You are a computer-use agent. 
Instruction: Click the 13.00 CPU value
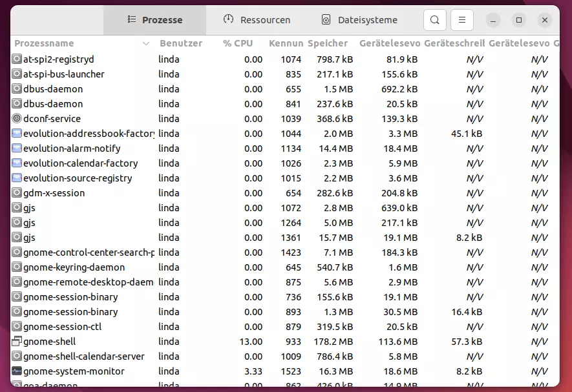point(251,342)
